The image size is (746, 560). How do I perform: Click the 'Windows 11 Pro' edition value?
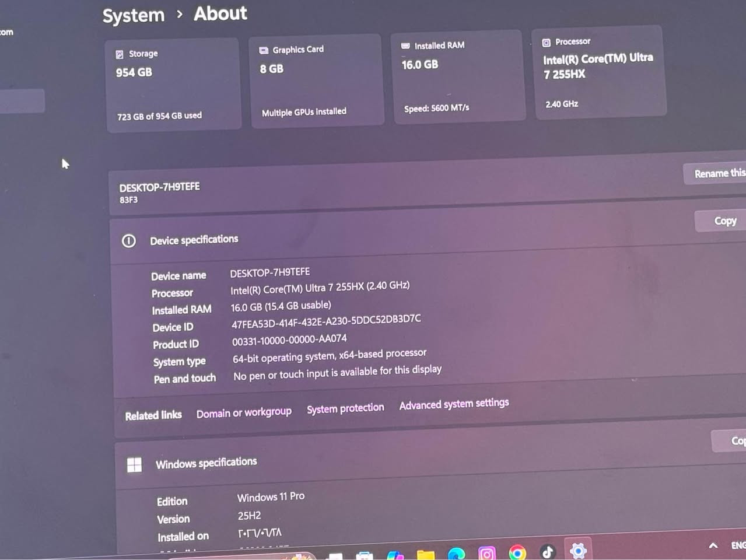point(271,496)
